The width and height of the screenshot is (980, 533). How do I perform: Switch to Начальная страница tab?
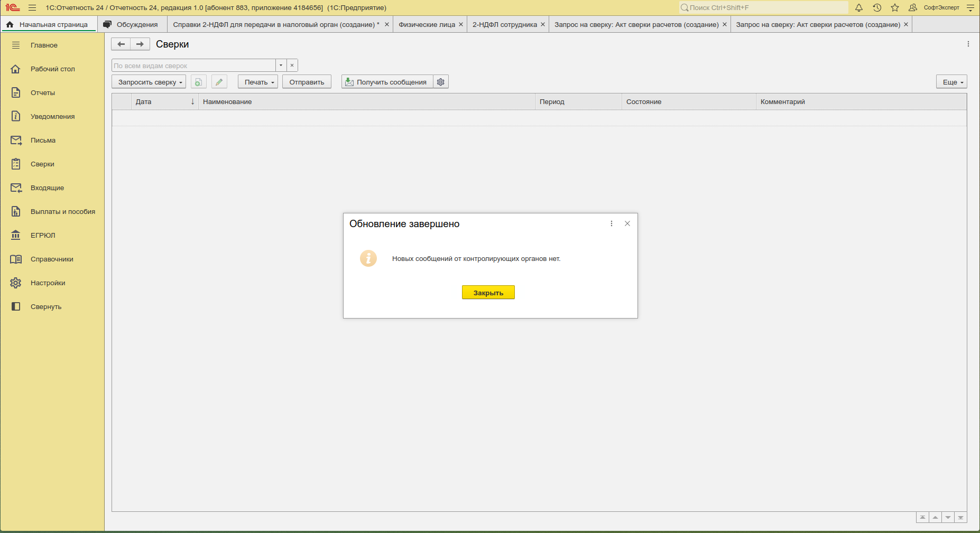click(x=49, y=25)
